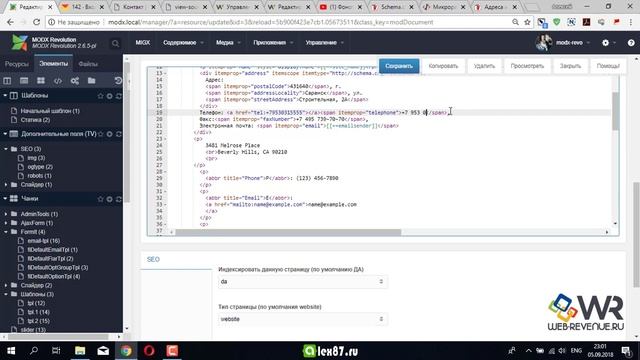
Task: Collapse the FormIt (4) category
Action: [x=6, y=232]
